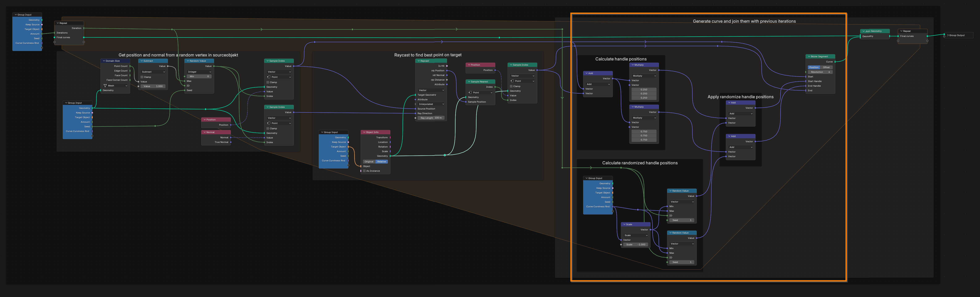Screen dimensions: 980x297
Task: Open the Interpolated mapping dropdown
Action: pyautogui.click(x=431, y=104)
